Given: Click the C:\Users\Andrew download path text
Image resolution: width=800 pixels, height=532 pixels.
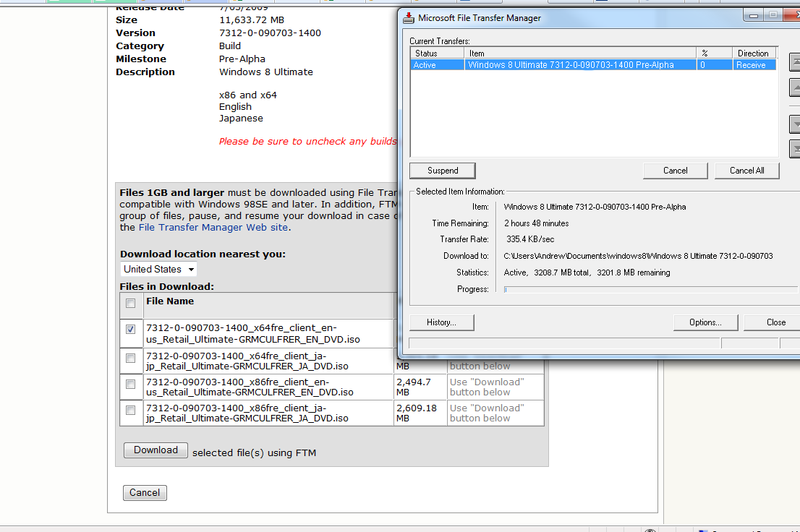Looking at the screenshot, I should pyautogui.click(x=638, y=256).
